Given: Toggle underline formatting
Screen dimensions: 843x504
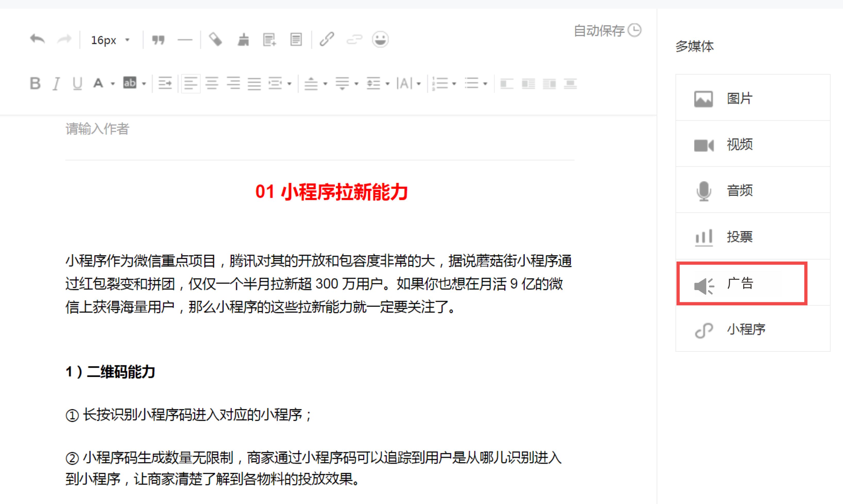Looking at the screenshot, I should coord(78,84).
